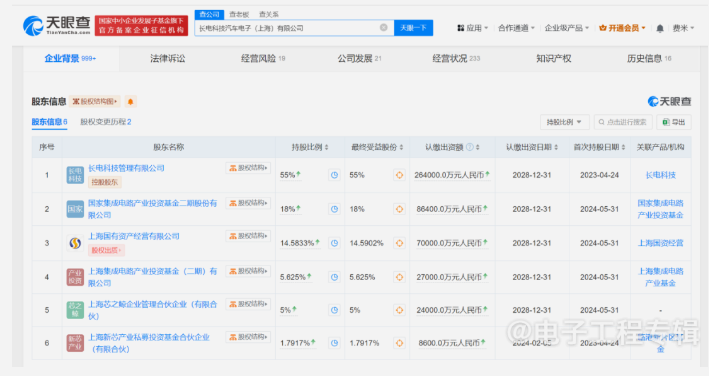The image size is (709, 376).
Task: Expand the 企业级产品 menu
Action: pyautogui.click(x=567, y=28)
